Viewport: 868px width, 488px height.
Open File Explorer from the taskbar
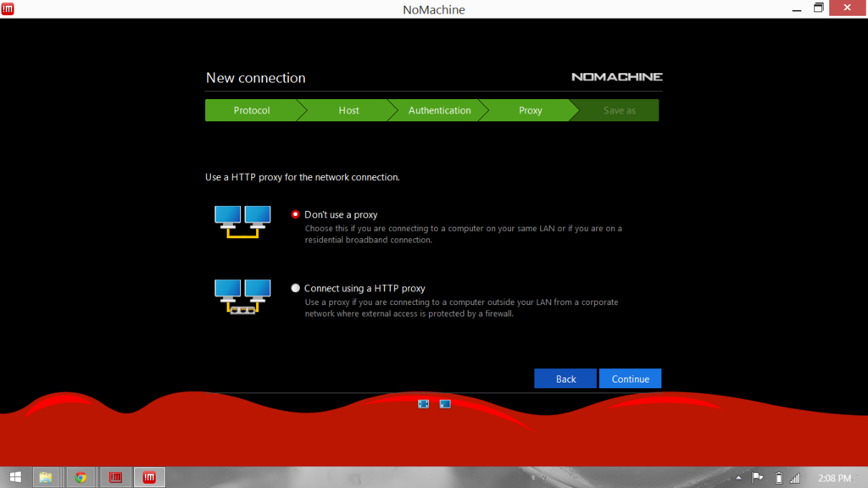[46, 477]
